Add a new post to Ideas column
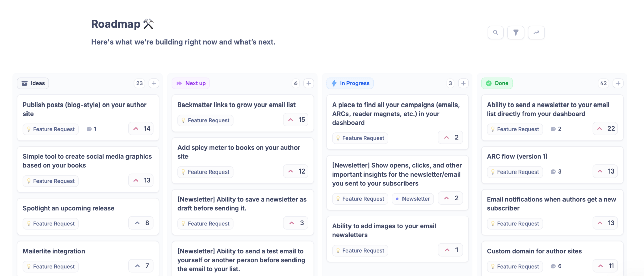 (x=154, y=83)
